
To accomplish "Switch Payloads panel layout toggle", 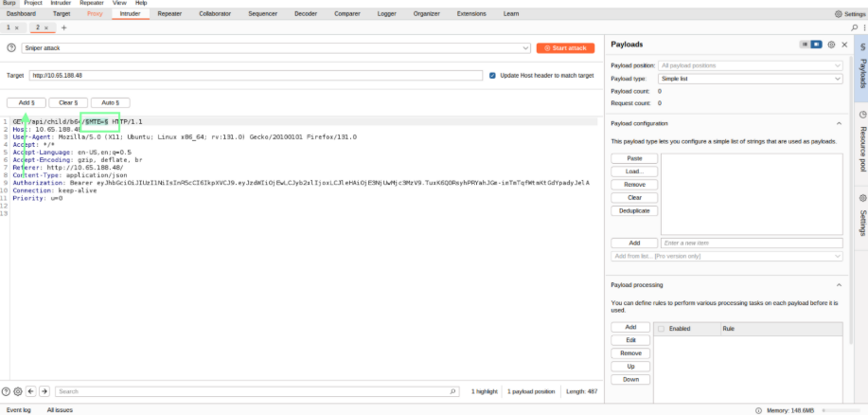I will (x=810, y=45).
